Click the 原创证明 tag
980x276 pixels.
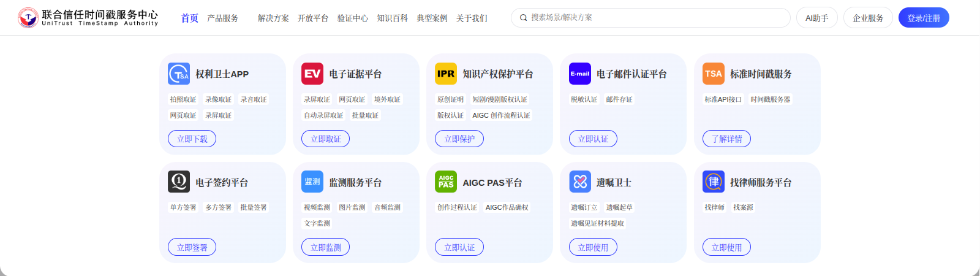450,99
